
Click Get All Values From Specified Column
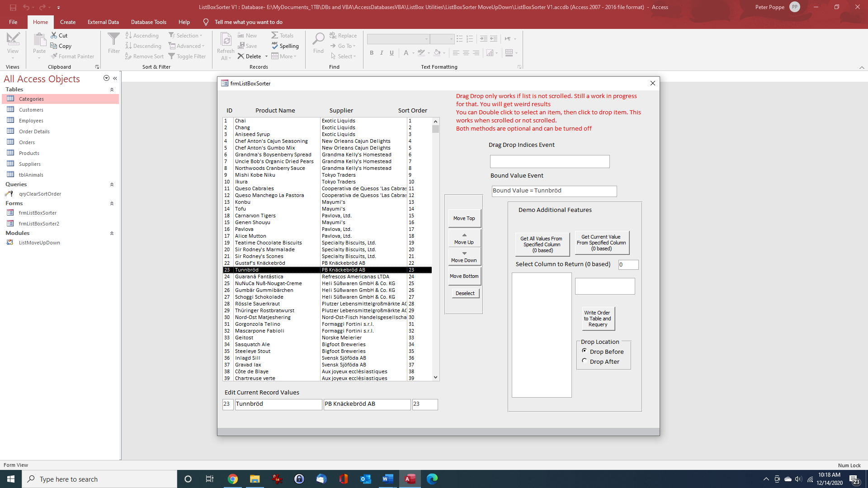(542, 244)
